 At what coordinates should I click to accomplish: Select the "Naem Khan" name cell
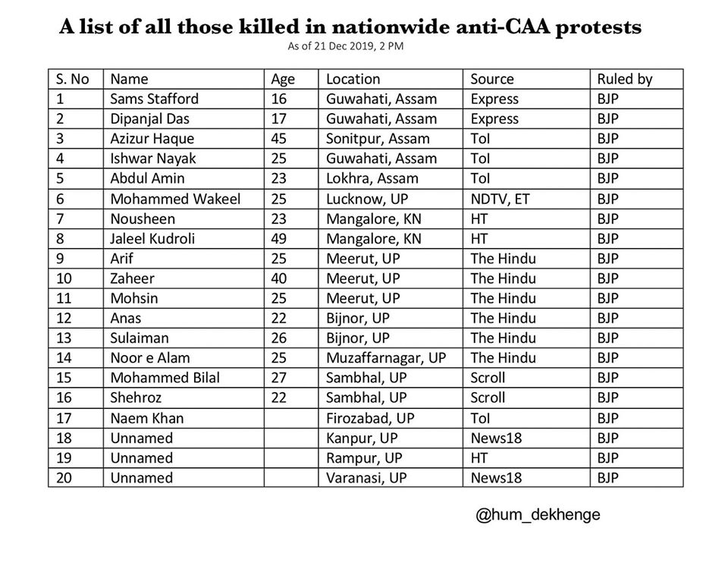click(147, 418)
